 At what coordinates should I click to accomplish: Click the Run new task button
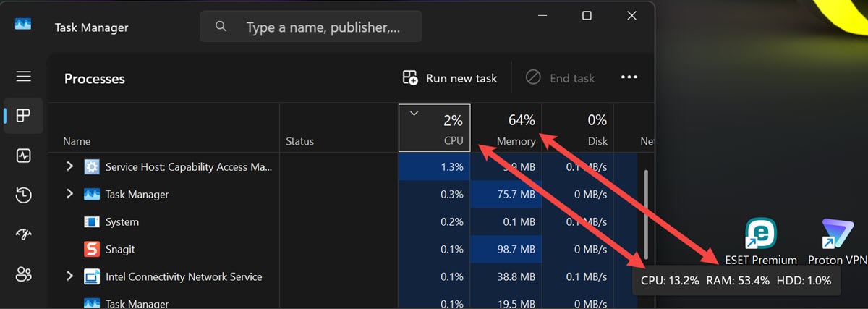pyautogui.click(x=450, y=78)
